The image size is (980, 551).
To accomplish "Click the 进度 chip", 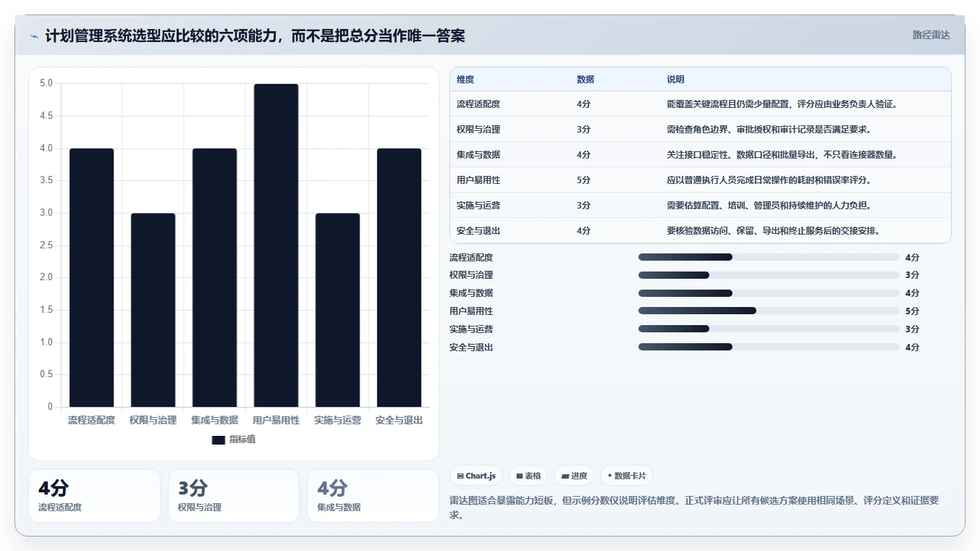I will pos(574,476).
